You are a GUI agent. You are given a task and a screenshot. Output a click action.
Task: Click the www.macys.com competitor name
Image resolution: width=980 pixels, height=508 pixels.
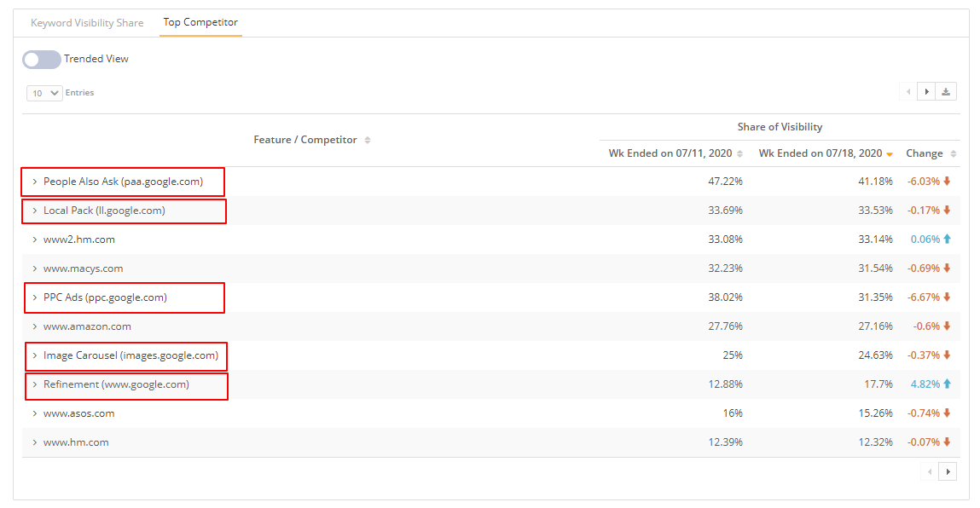(83, 268)
